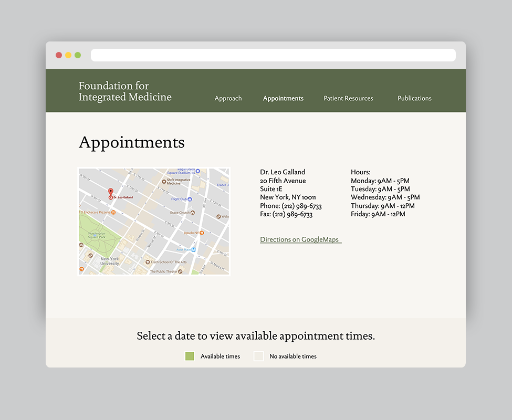Click the Dr. Leo Galland name text
The width and height of the screenshot is (512, 420).
pos(283,172)
